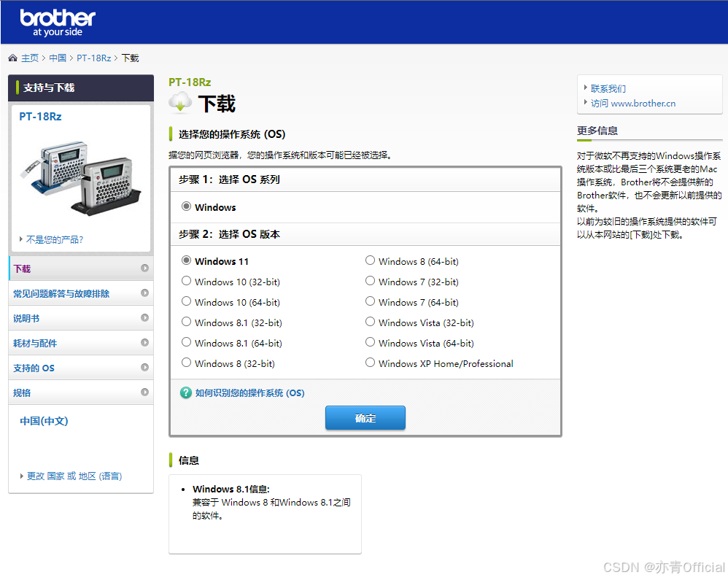Select Windows 8.1 (64-bit) radio button

[x=186, y=342]
